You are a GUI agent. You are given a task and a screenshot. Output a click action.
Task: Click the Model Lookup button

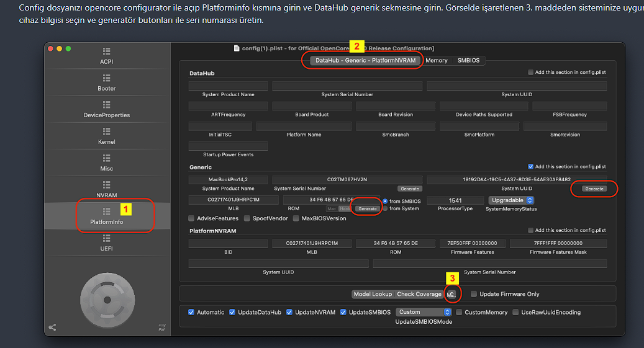[x=373, y=294]
